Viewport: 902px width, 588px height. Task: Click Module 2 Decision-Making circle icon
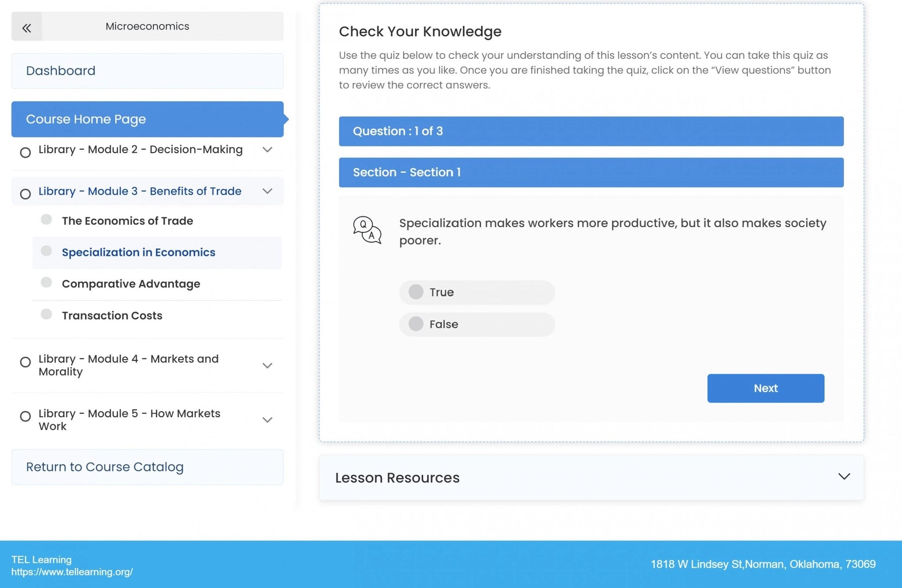pos(25,152)
